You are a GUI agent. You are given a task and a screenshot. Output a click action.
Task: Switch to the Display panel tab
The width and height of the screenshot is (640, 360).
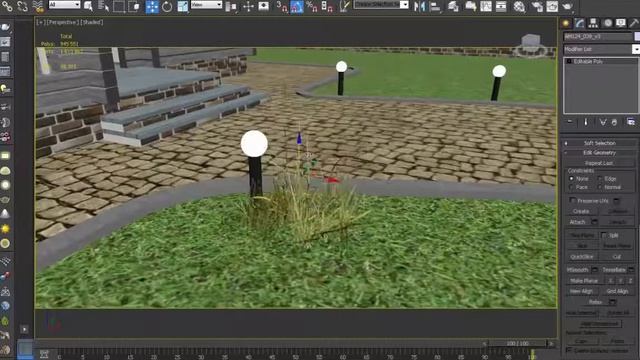(621, 23)
